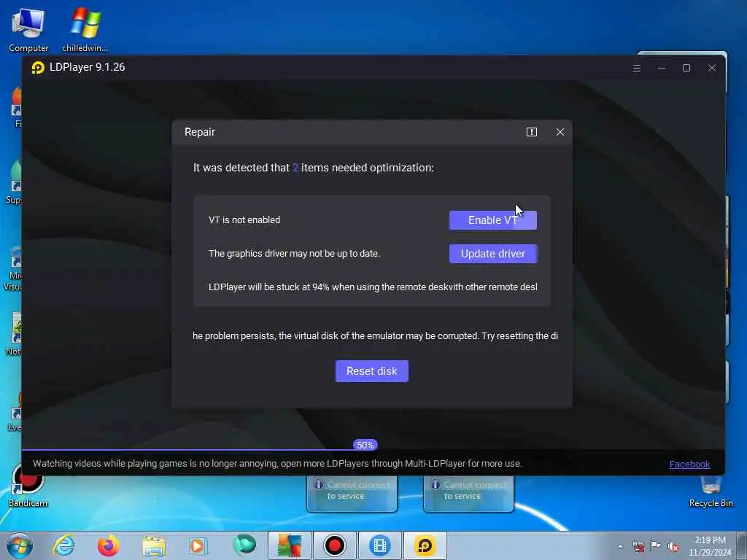Click the 'VT is not enabled' text
The height and width of the screenshot is (560, 747).
click(244, 220)
